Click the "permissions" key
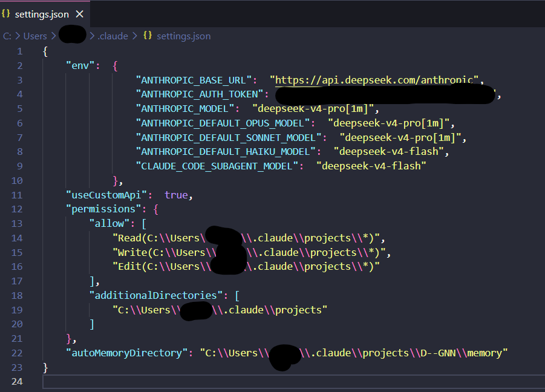This screenshot has height=392, width=545. click(103, 209)
